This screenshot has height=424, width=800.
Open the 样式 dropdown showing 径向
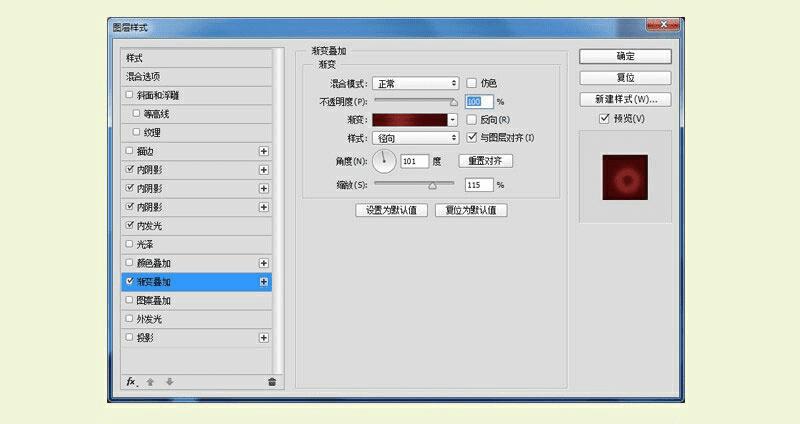pos(415,138)
